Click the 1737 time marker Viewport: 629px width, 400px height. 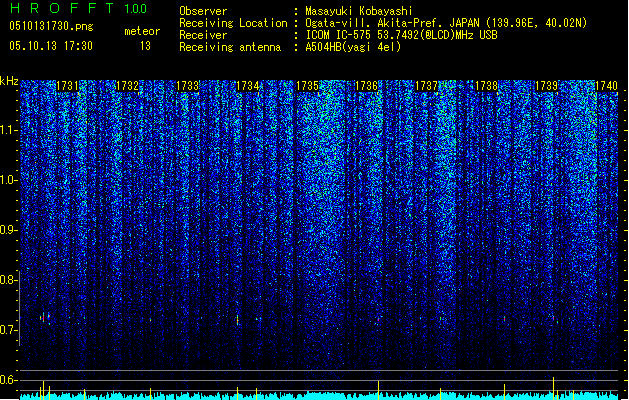tap(426, 86)
